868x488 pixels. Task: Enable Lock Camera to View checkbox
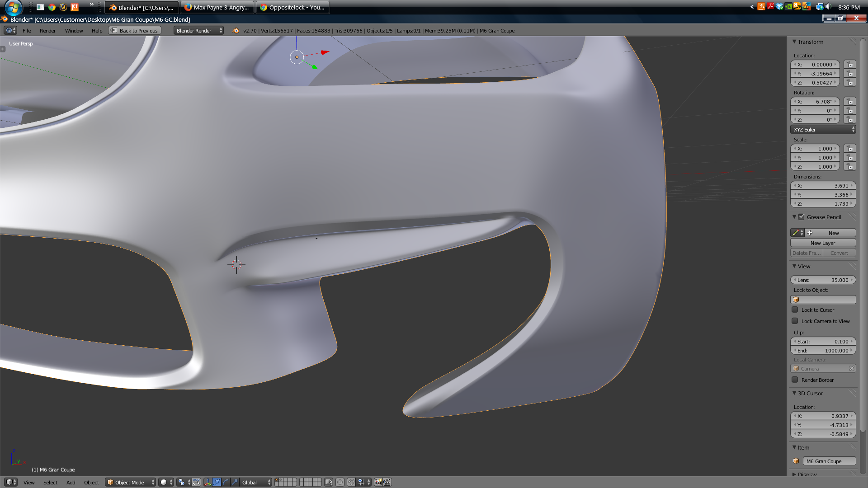pos(795,321)
